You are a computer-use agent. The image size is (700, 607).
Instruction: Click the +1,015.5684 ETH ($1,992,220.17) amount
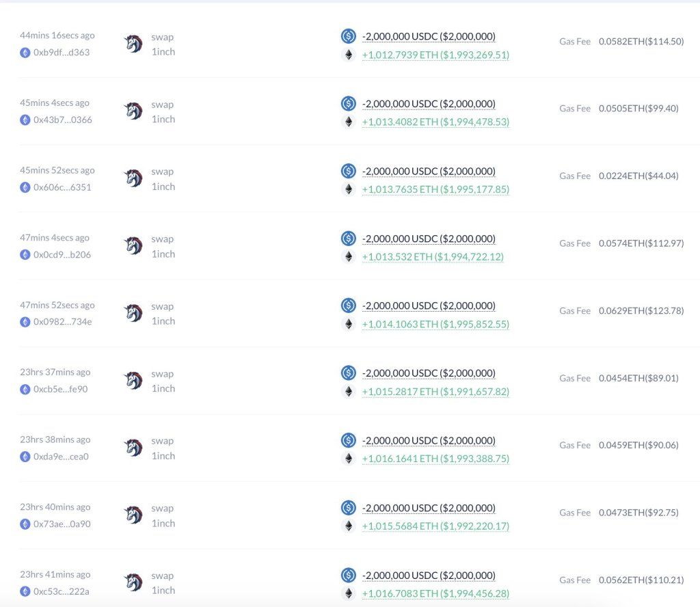tap(435, 526)
